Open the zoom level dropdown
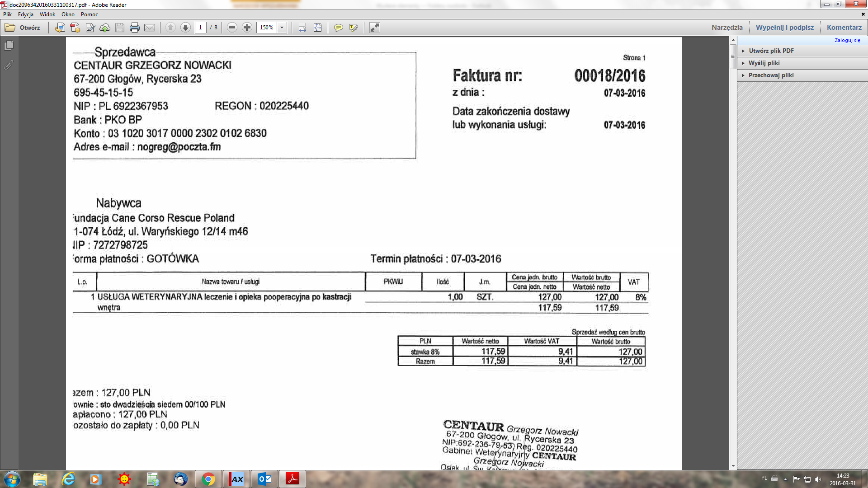 [x=282, y=28]
